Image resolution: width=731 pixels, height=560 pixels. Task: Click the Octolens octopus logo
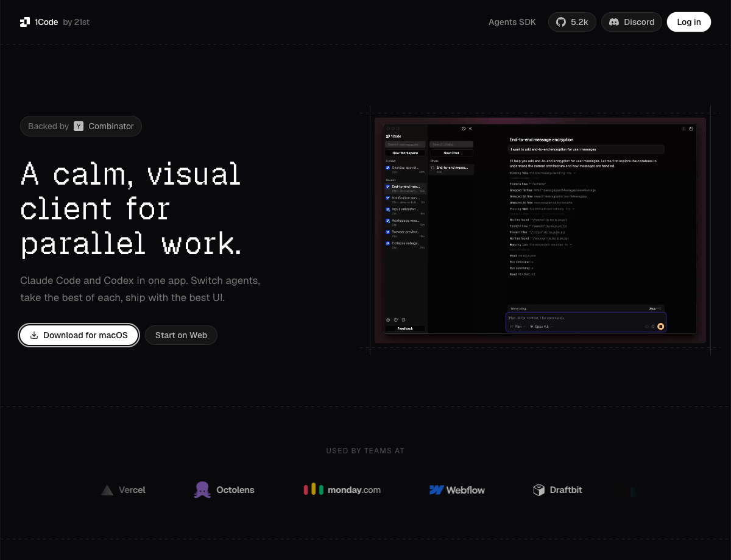coord(202,490)
